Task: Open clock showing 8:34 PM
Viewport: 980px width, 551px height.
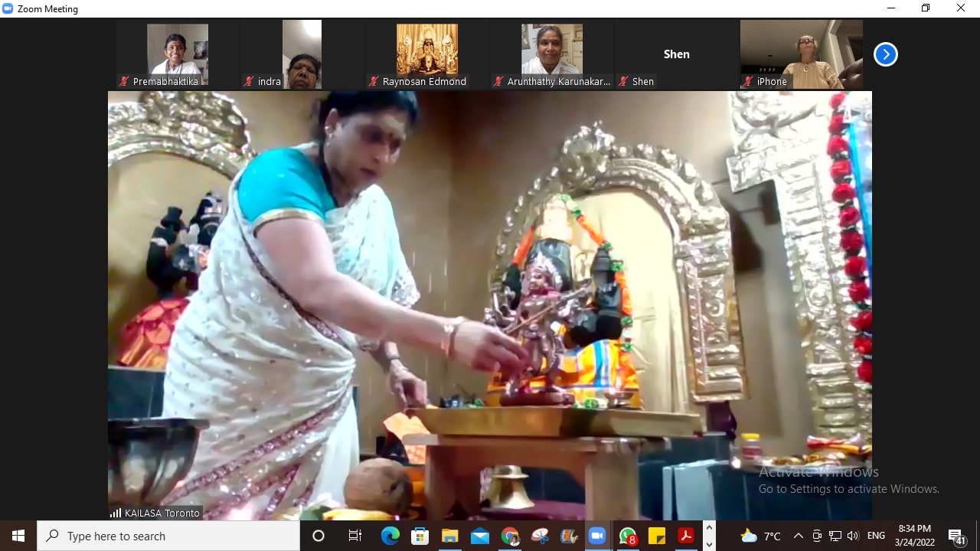Action: click(915, 536)
